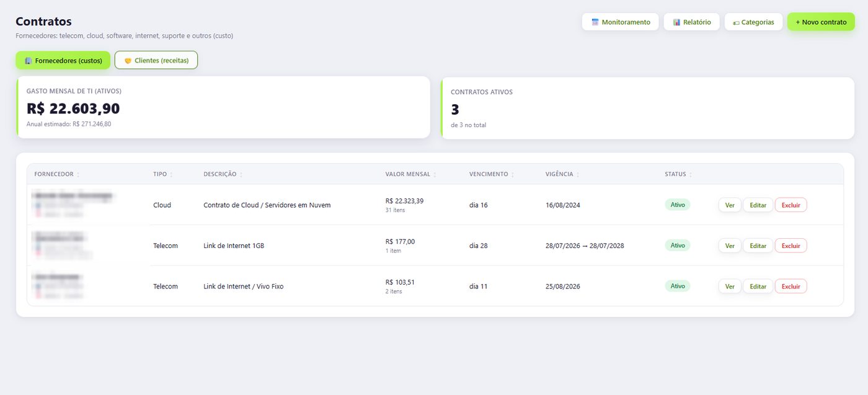
Task: Click the building icon on Fornecedores tab
Action: pyautogui.click(x=28, y=61)
